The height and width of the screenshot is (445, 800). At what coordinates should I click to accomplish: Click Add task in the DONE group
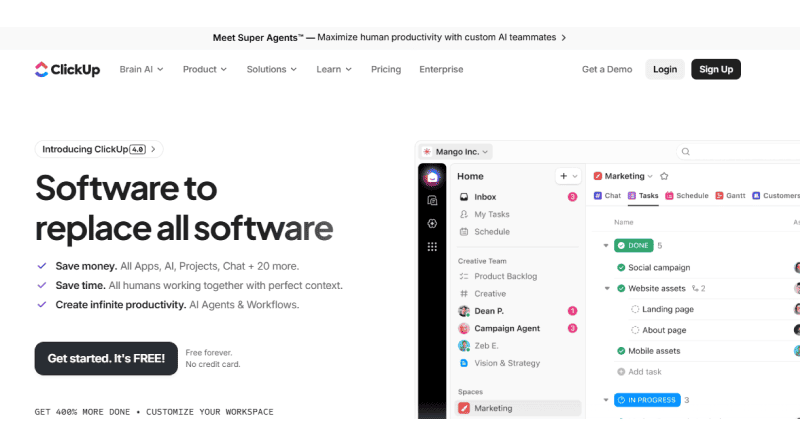click(x=639, y=372)
